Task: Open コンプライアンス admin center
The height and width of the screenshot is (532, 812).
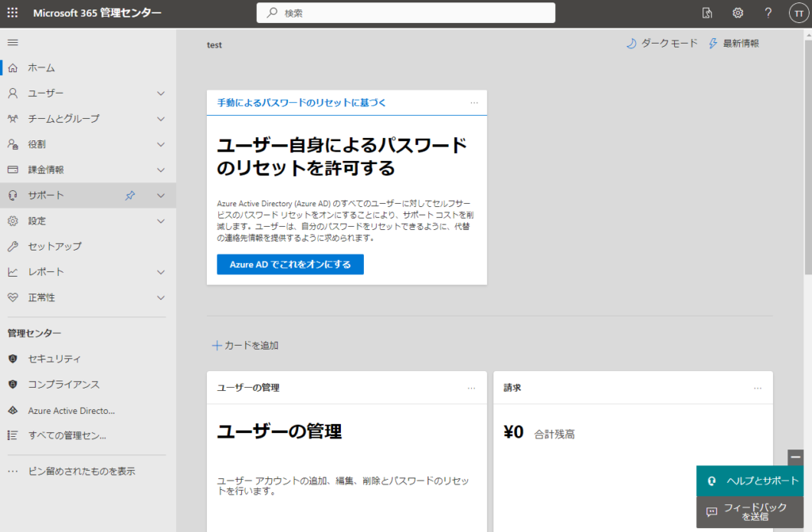Action: tap(88, 385)
